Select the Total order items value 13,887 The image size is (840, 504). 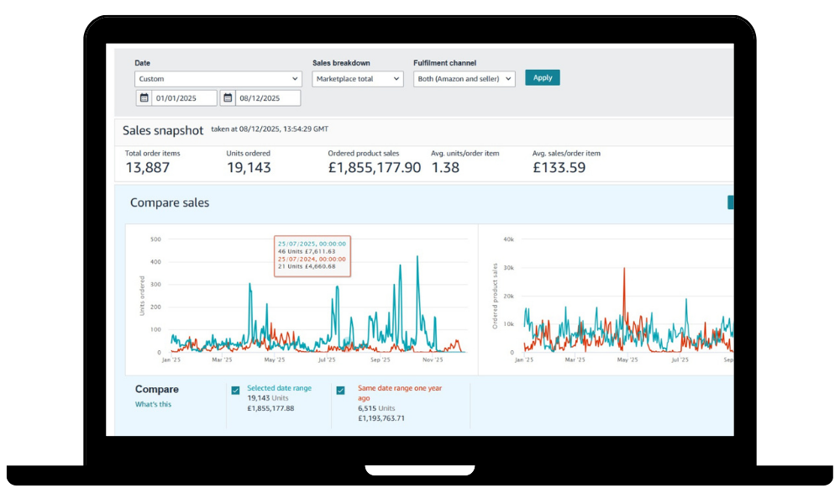(x=147, y=167)
